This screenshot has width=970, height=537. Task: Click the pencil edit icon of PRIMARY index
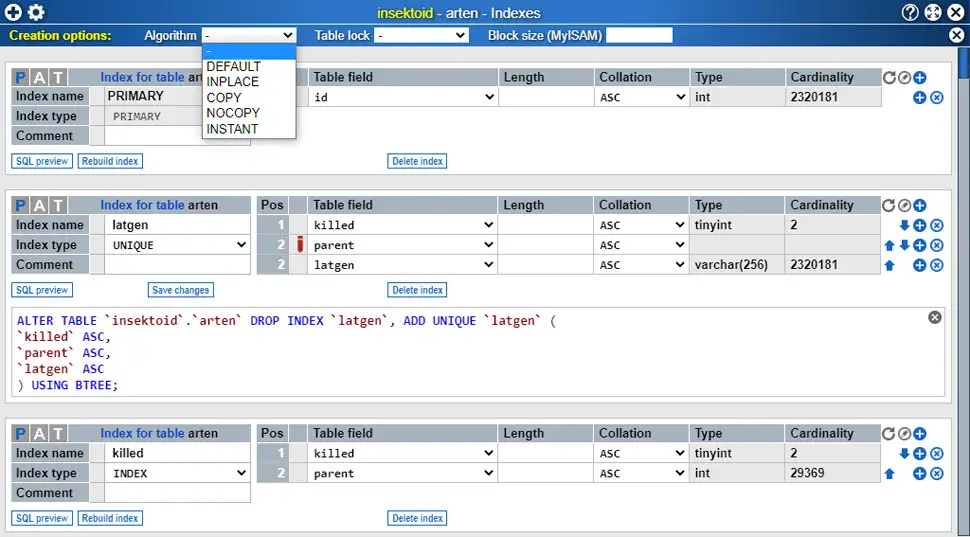coord(904,77)
